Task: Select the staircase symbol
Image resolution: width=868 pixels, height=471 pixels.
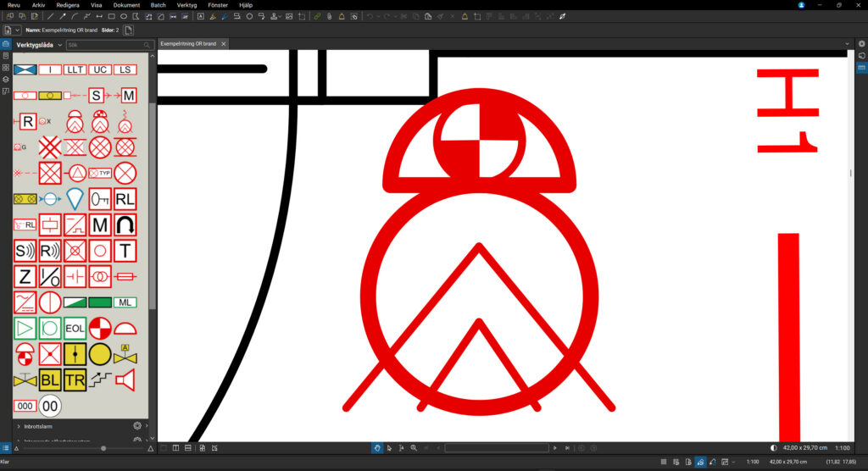Action: click(x=100, y=380)
